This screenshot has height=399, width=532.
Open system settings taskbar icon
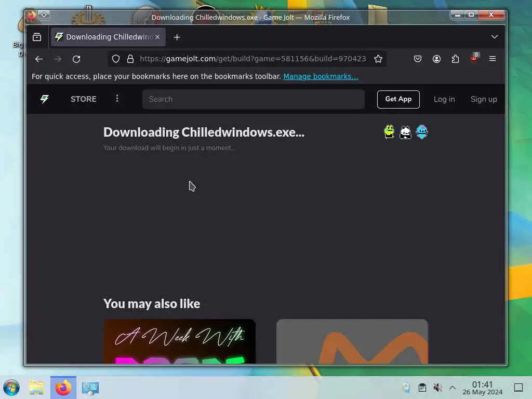pyautogui.click(x=90, y=388)
